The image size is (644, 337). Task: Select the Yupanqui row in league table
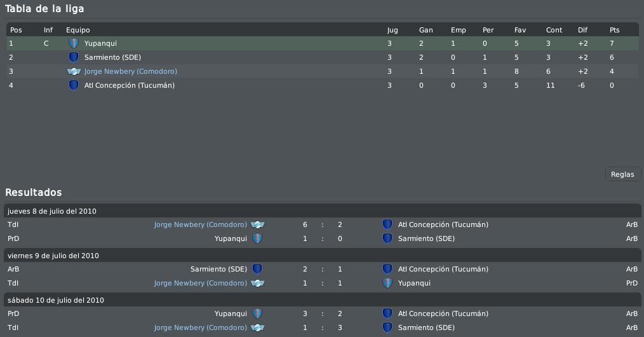tap(323, 43)
